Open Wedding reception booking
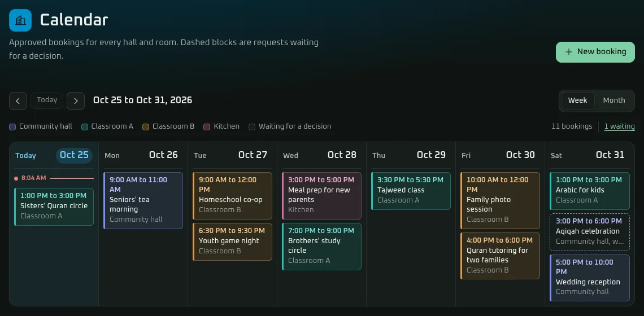This screenshot has width=644, height=316. [x=589, y=278]
